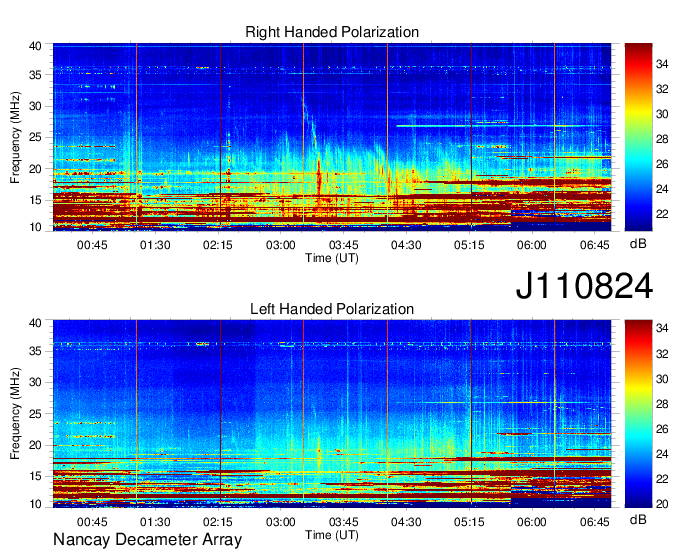Click the "Nancay Decameter Array" caption
The height and width of the screenshot is (552, 680).
[147, 540]
